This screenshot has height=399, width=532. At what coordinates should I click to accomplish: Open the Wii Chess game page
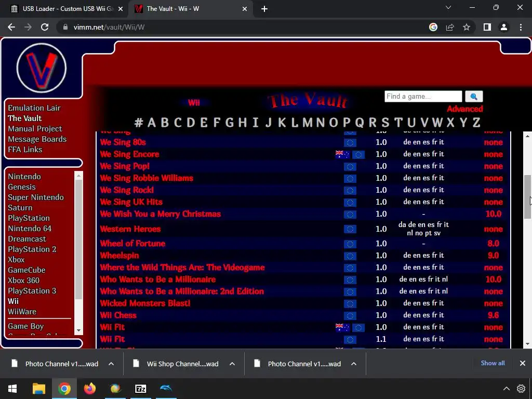click(x=118, y=315)
